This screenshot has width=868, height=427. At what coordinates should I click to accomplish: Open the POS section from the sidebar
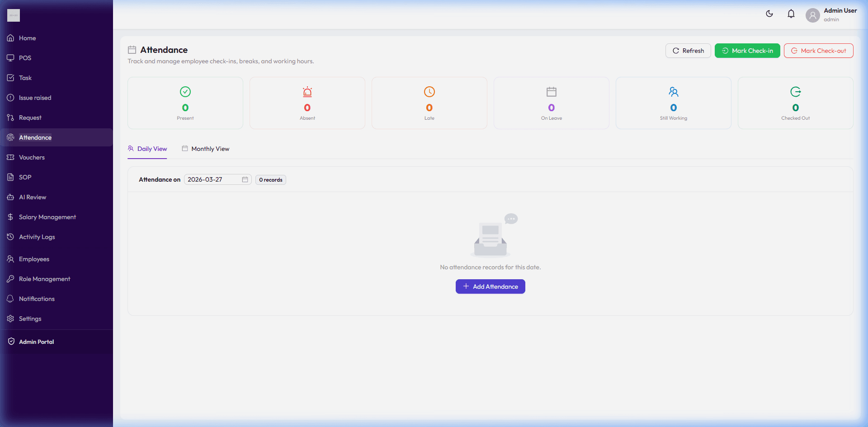pos(24,58)
